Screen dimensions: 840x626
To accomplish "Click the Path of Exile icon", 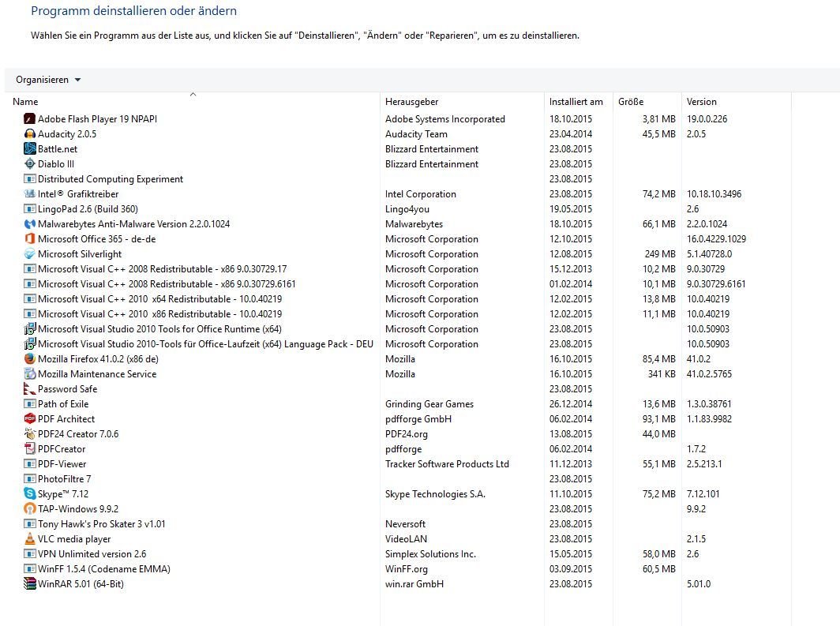I will click(x=30, y=403).
